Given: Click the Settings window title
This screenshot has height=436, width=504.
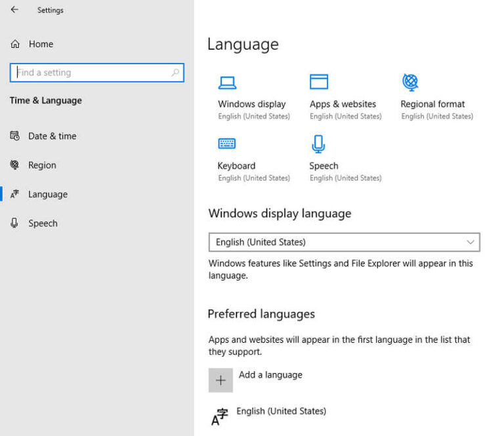Looking at the screenshot, I should point(50,10).
